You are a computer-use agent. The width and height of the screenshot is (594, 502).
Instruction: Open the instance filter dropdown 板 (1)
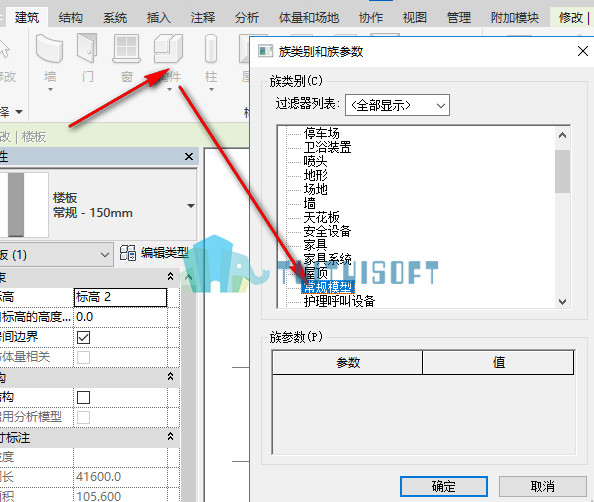pyautogui.click(x=56, y=255)
